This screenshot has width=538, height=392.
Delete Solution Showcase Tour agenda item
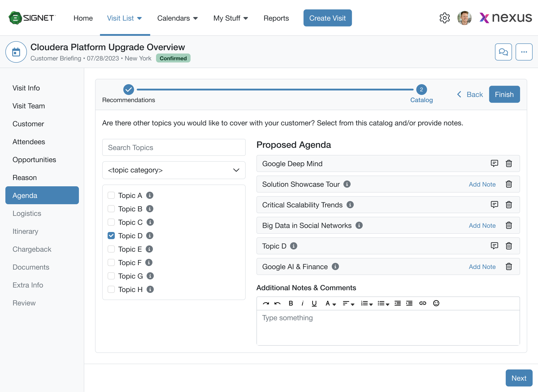509,184
